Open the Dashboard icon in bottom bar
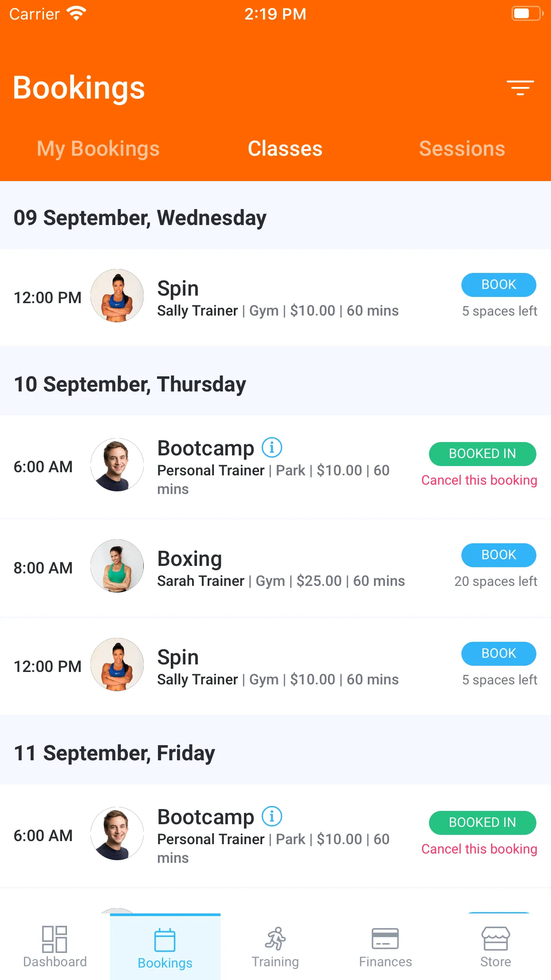Screen dimensions: 551x980 (x=55, y=939)
